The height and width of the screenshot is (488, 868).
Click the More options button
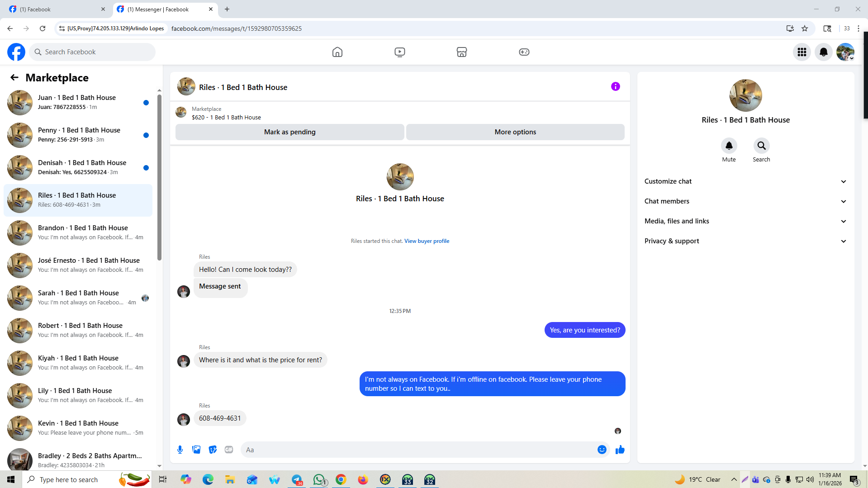tap(515, 132)
